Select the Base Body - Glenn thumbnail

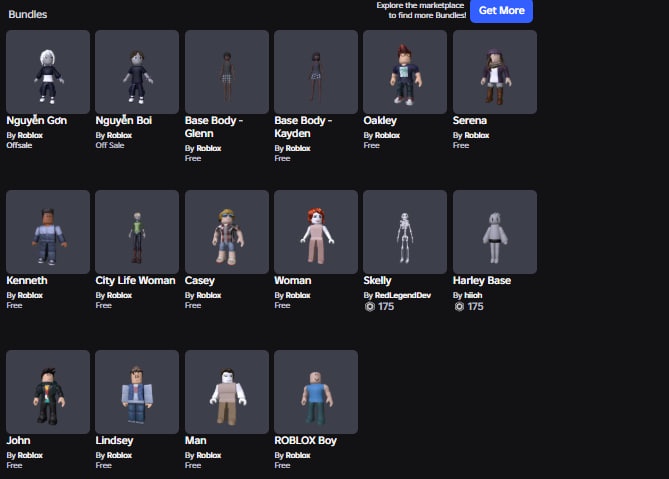[227, 72]
